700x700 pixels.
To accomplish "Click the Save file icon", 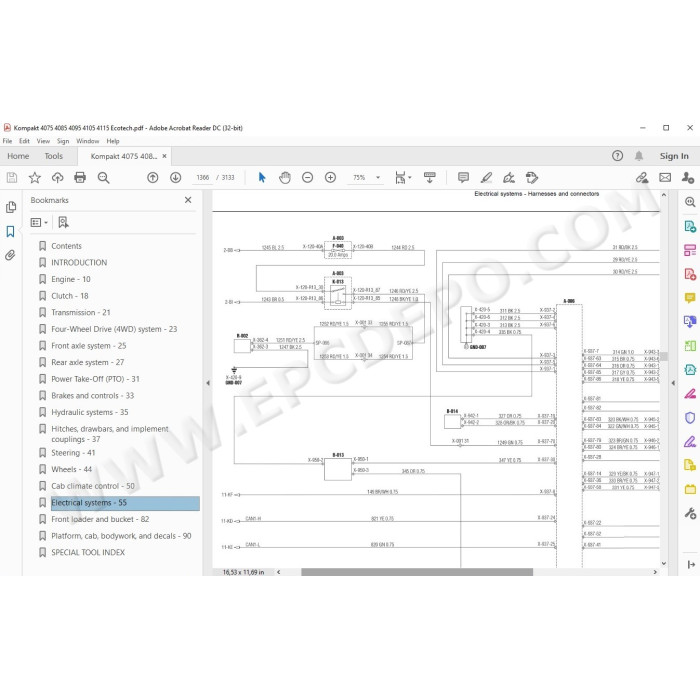I will point(12,178).
